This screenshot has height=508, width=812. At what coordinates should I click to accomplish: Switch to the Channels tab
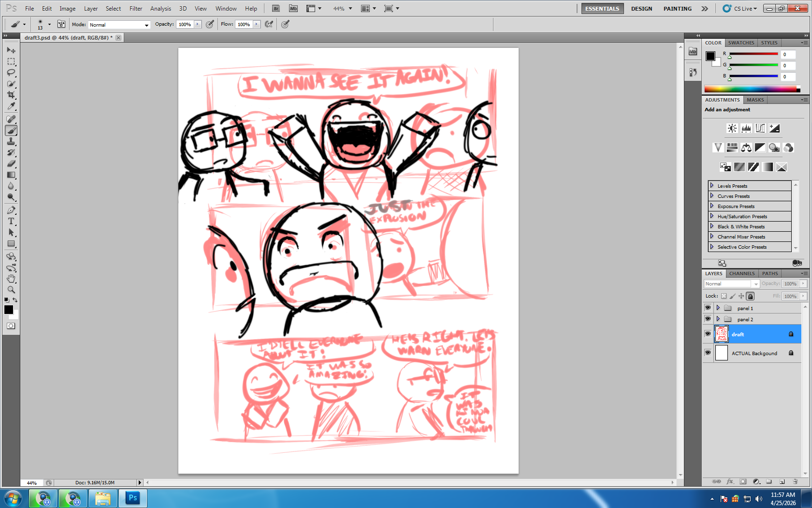tap(742, 273)
